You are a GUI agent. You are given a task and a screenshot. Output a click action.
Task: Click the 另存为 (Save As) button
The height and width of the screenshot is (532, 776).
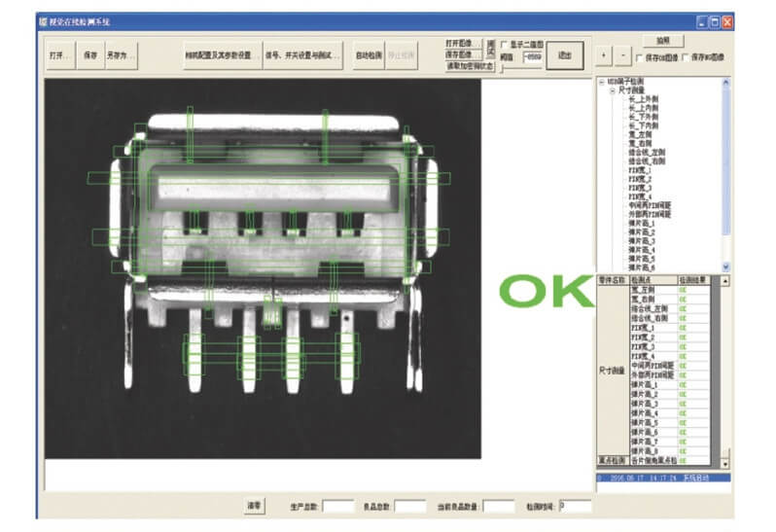[x=121, y=55]
